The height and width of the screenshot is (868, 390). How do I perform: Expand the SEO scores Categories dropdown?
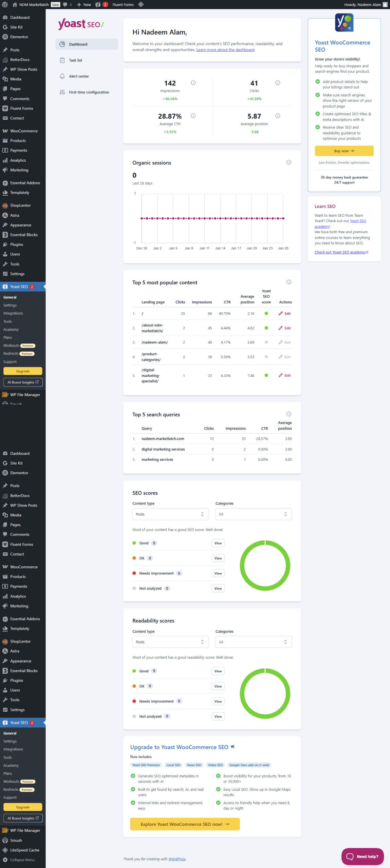pos(253,514)
